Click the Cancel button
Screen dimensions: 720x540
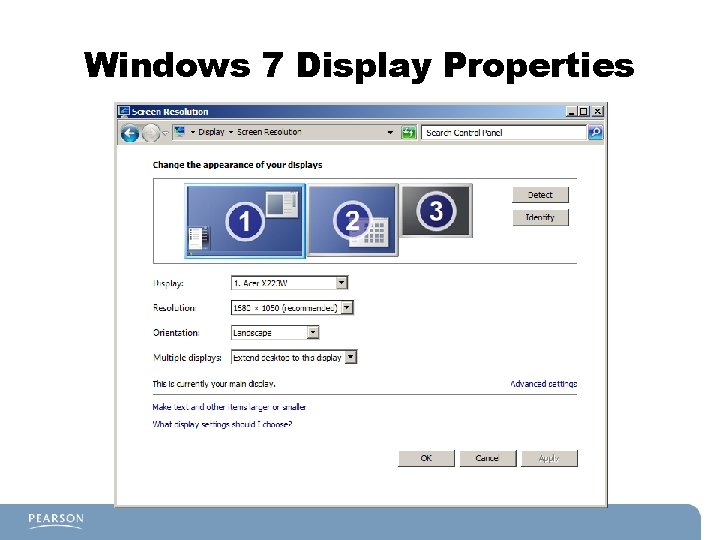[x=488, y=458]
